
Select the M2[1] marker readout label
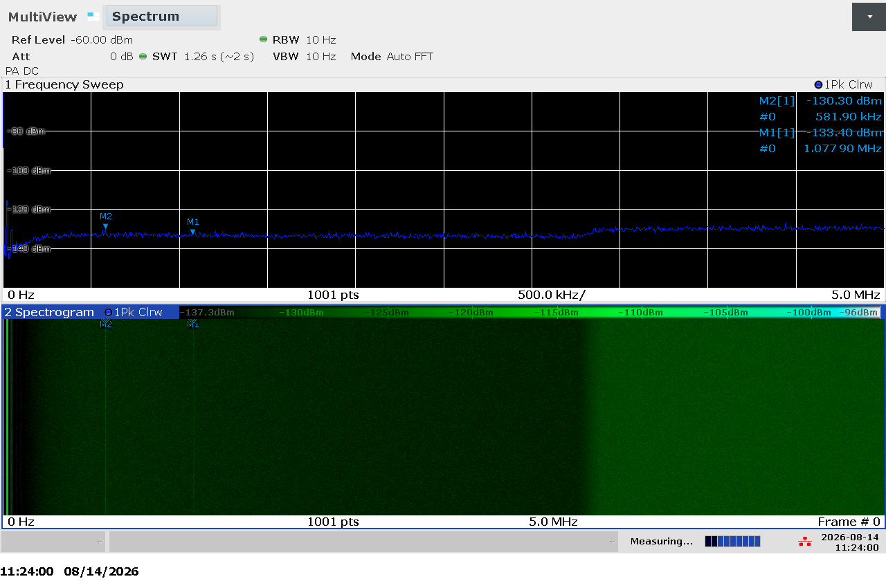[x=777, y=101]
